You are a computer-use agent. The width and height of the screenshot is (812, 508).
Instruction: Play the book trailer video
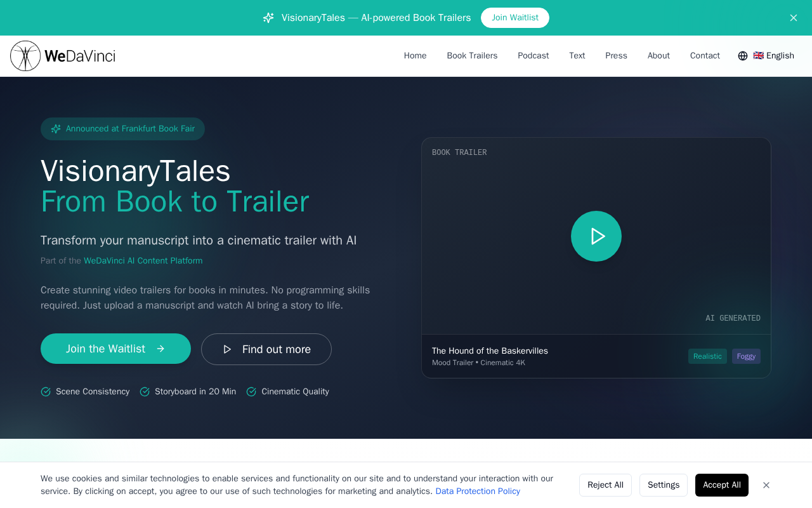(x=596, y=236)
